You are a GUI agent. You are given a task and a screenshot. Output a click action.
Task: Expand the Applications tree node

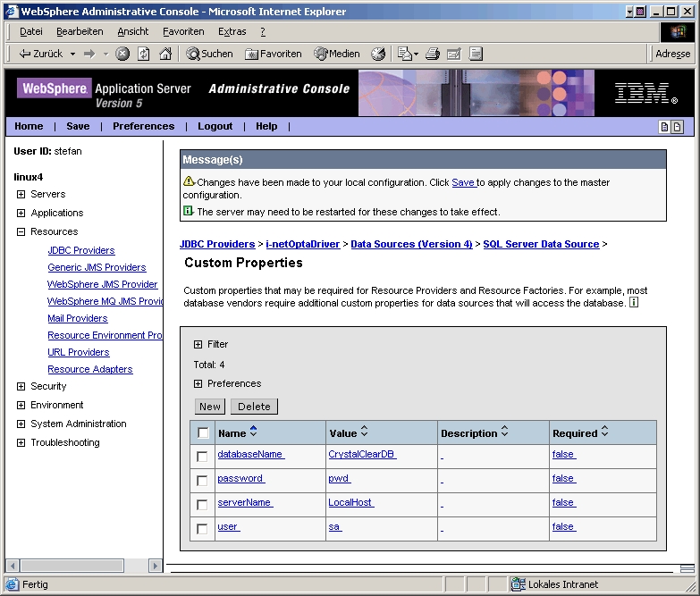[x=21, y=213]
